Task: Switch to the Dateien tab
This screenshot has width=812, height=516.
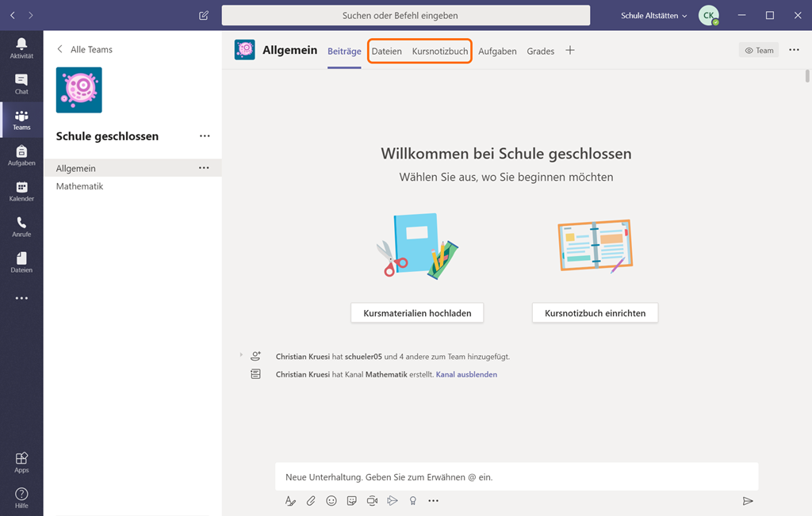Action: (x=387, y=51)
